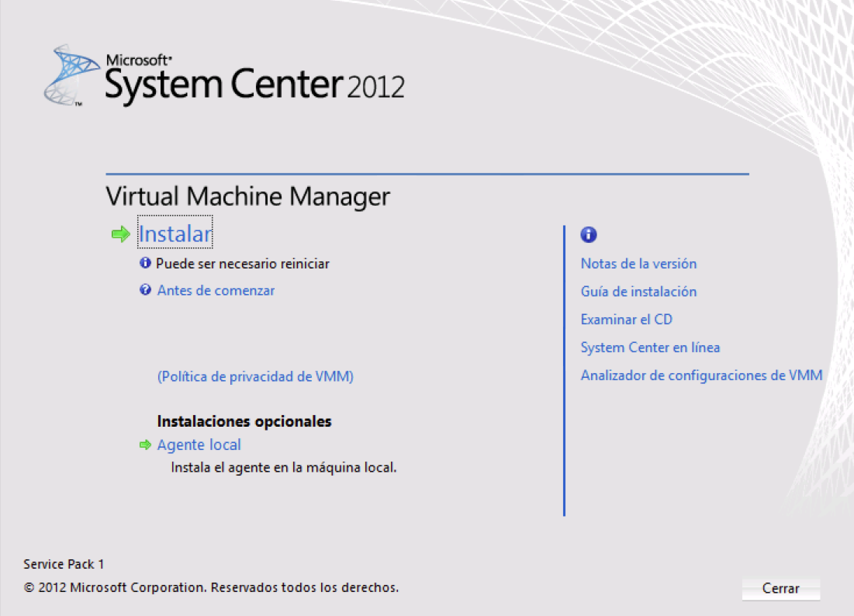Screen dimensions: 854x616
Task: Click the question mark icon by Antes de comenzar
Action: tap(145, 289)
